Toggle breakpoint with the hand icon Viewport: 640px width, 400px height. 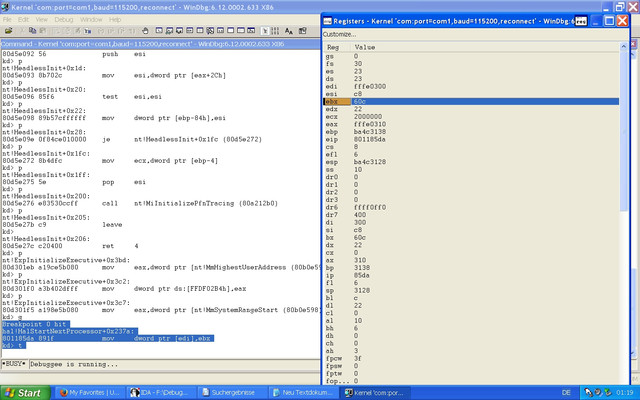145,31
